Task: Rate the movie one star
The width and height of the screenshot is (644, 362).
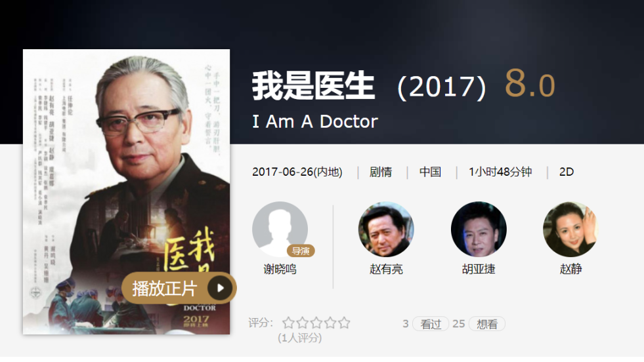Action: 288,323
